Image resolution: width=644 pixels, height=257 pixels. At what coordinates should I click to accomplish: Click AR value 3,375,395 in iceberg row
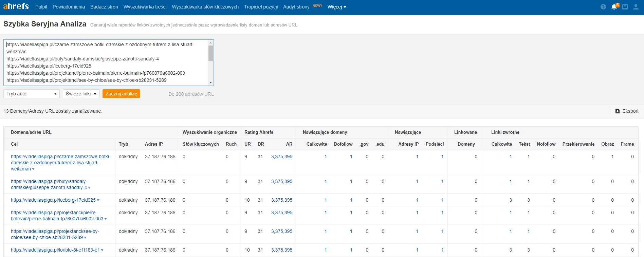pos(282,200)
